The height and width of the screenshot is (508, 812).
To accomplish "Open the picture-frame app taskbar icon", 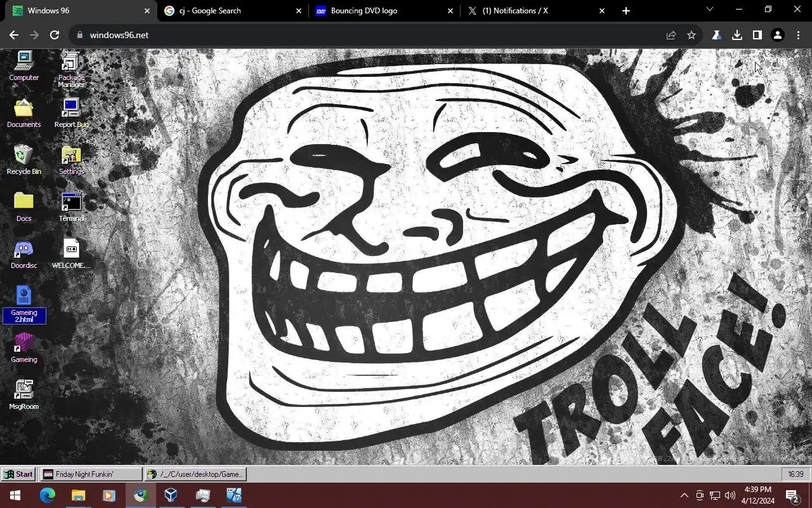I will click(x=202, y=495).
